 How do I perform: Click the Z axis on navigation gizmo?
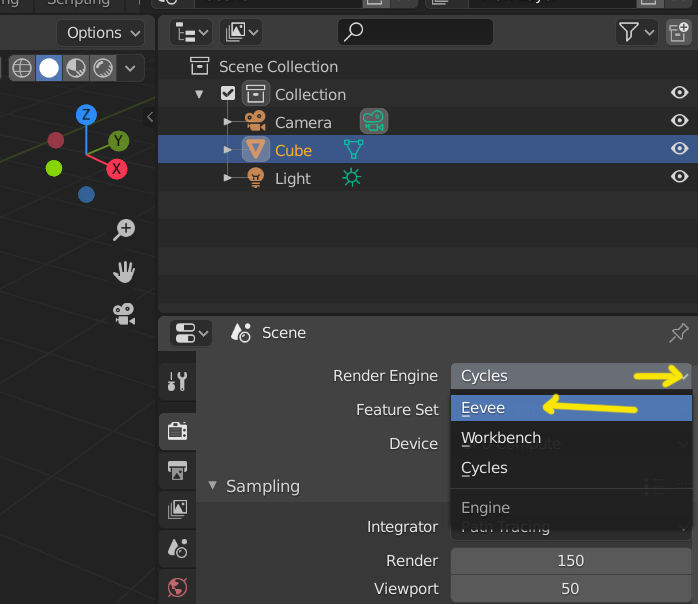pyautogui.click(x=86, y=115)
